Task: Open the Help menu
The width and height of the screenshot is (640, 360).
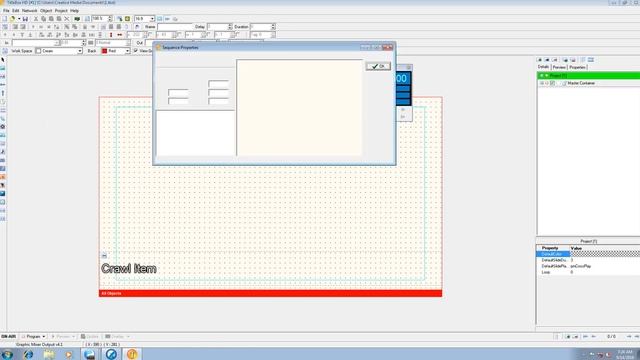Action: tap(74, 11)
